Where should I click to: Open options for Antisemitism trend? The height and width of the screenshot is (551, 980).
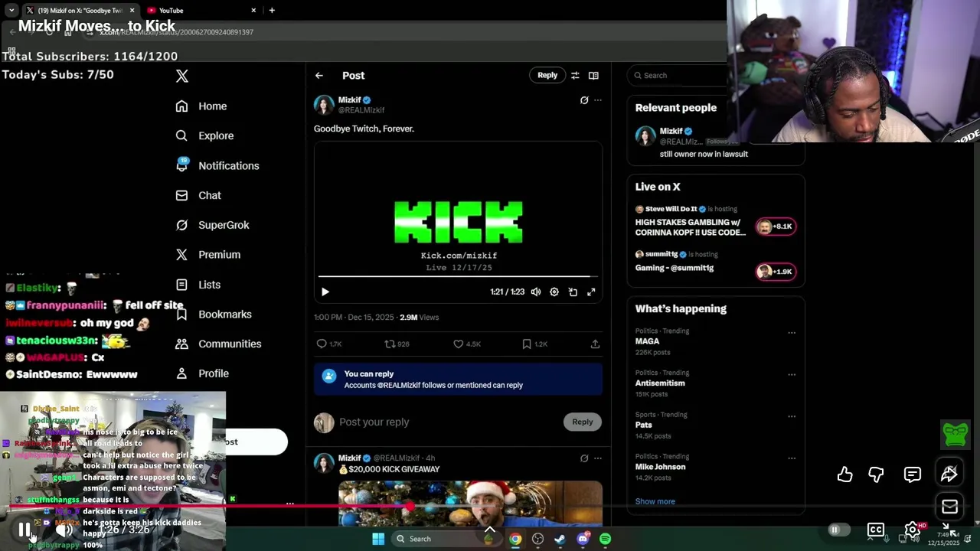[792, 375]
